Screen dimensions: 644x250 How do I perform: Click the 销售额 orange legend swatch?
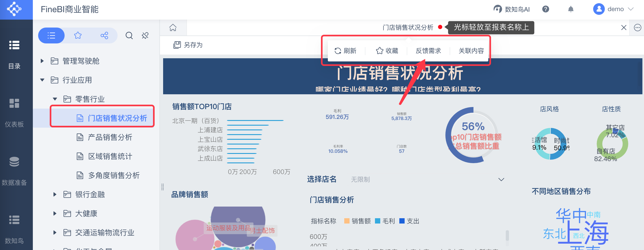(x=347, y=221)
